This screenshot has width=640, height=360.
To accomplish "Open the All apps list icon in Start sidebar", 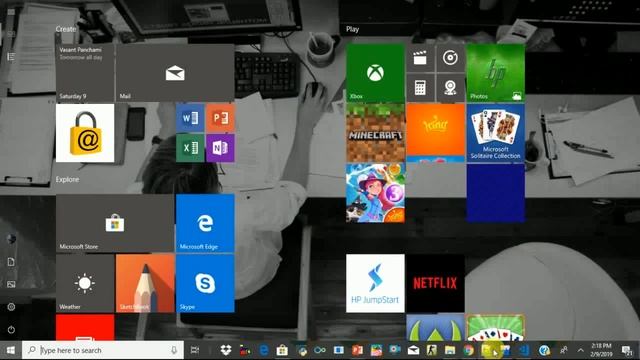I will click(11, 57).
